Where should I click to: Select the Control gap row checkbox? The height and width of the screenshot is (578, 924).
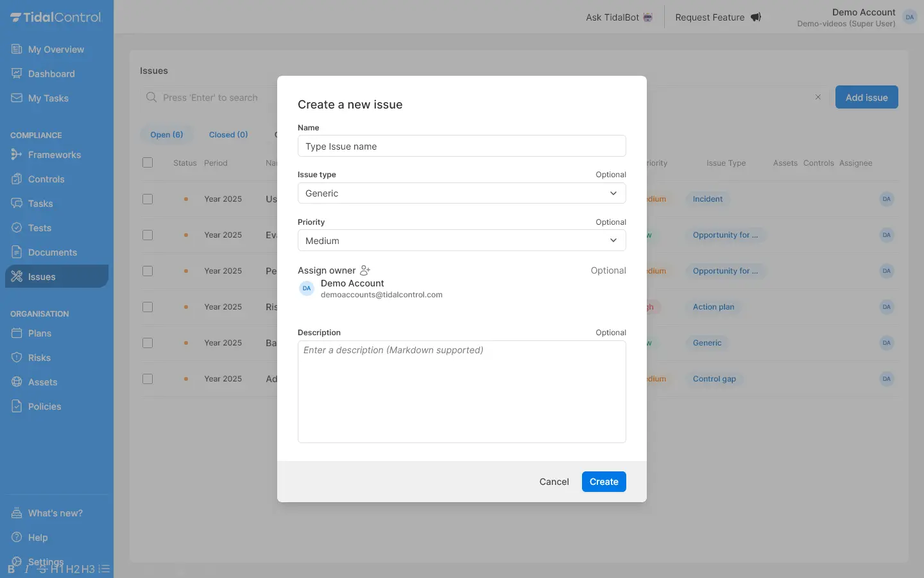(148, 379)
